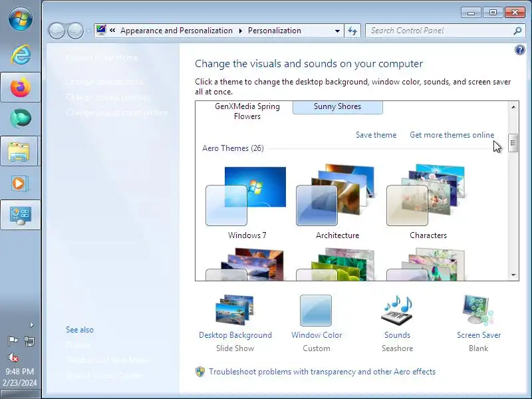Click the Troubleshoot Aero shield icon
The image size is (532, 399).
point(200,372)
